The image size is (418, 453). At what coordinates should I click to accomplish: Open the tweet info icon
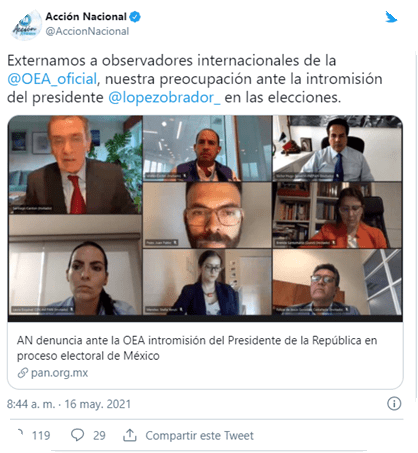(394, 404)
